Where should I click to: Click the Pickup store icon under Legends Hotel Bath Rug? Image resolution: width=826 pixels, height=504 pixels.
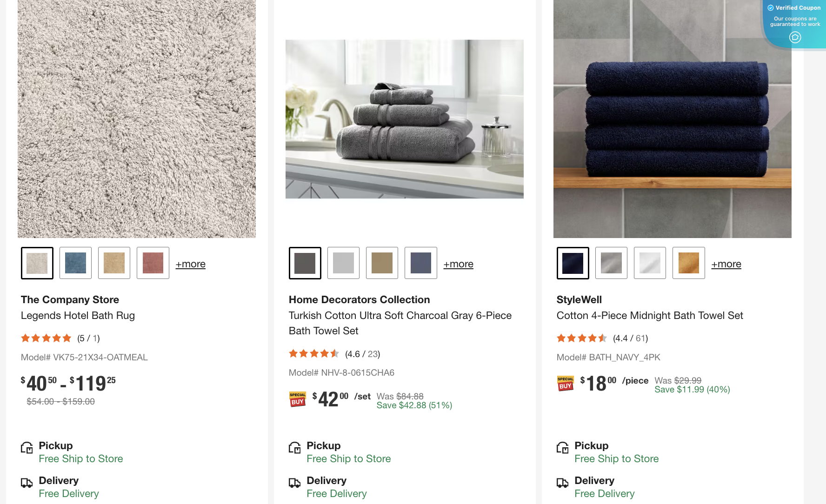coord(27,447)
